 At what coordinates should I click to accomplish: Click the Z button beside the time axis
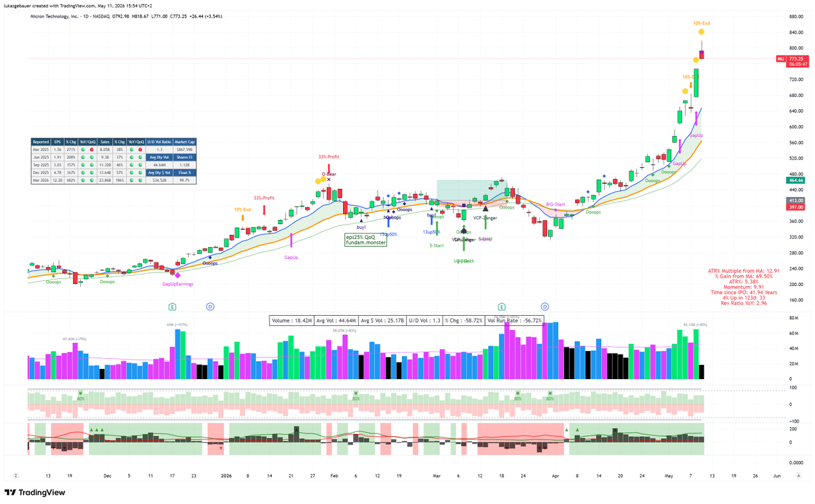(16, 476)
